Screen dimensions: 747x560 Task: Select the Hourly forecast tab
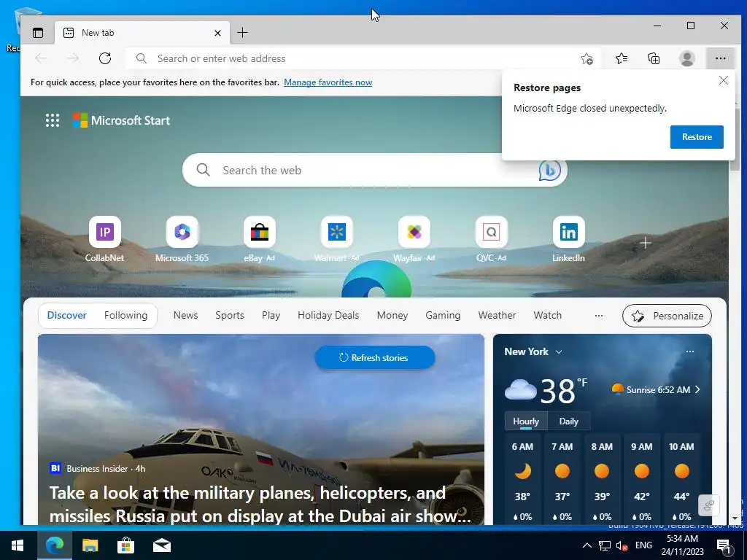525,421
